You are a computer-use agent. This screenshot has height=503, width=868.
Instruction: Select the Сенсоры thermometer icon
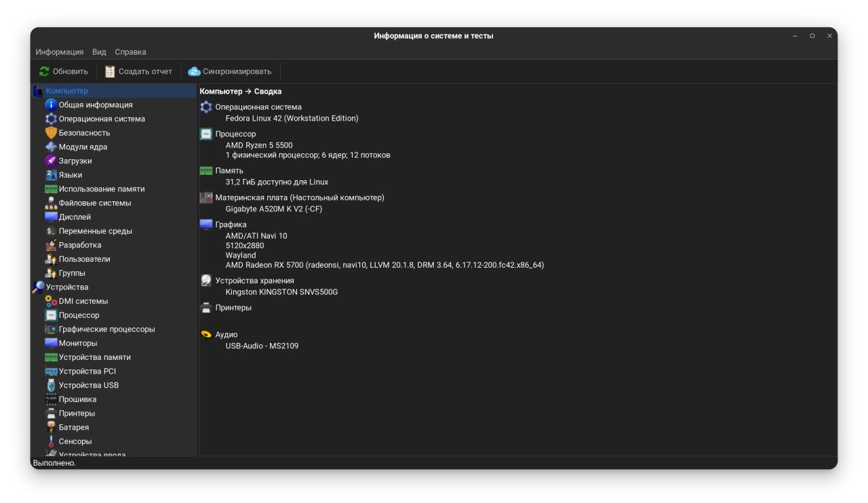pyautogui.click(x=51, y=441)
